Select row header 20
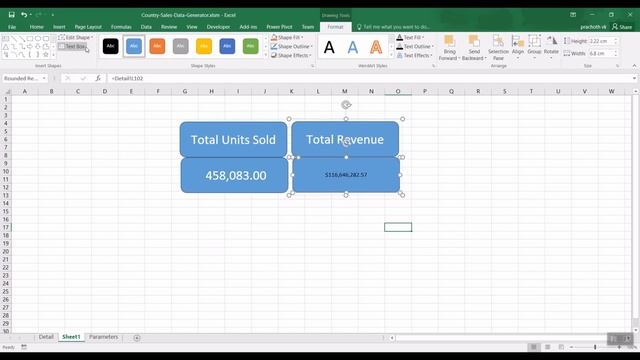Screen dimensions: 640x360 tap(6, 251)
